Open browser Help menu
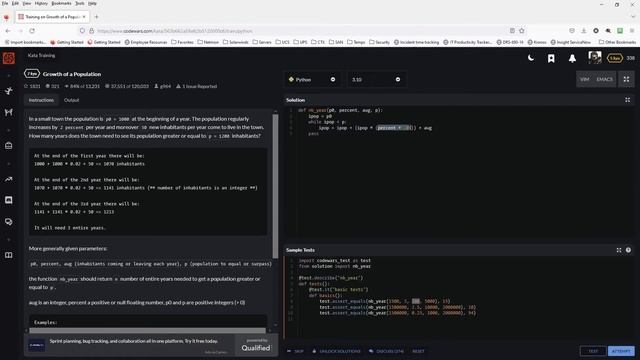The width and height of the screenshot is (640, 360). click(93, 3)
